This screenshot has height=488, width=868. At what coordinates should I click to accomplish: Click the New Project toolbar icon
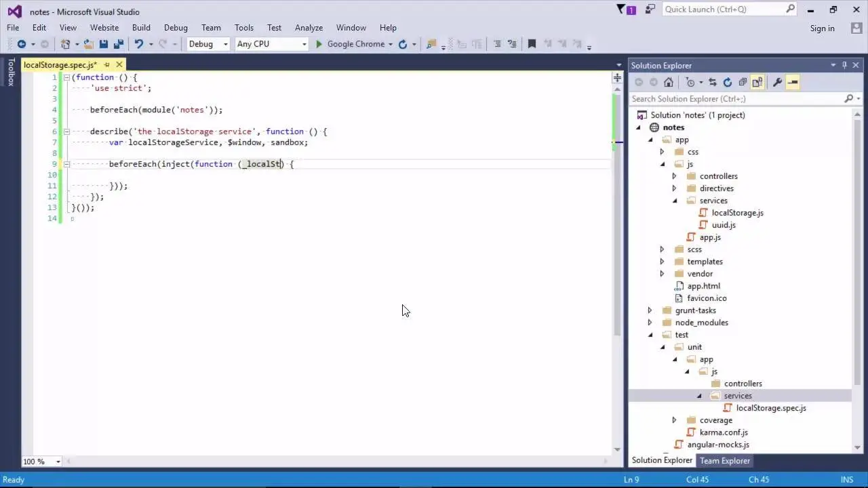pos(65,44)
